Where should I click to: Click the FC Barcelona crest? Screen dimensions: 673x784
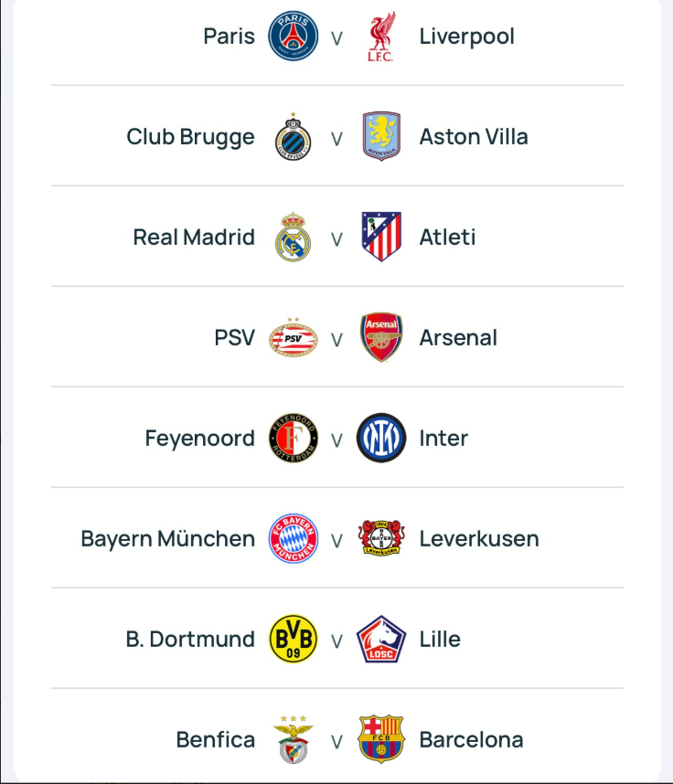[x=381, y=740]
